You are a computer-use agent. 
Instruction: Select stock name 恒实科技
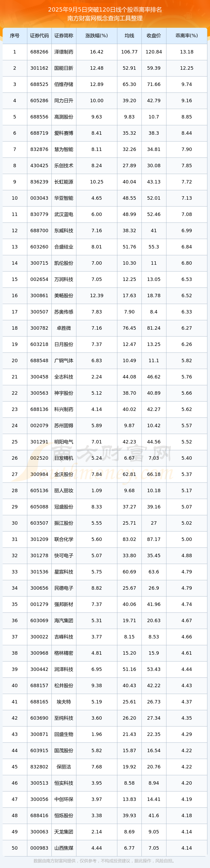click(64, 783)
